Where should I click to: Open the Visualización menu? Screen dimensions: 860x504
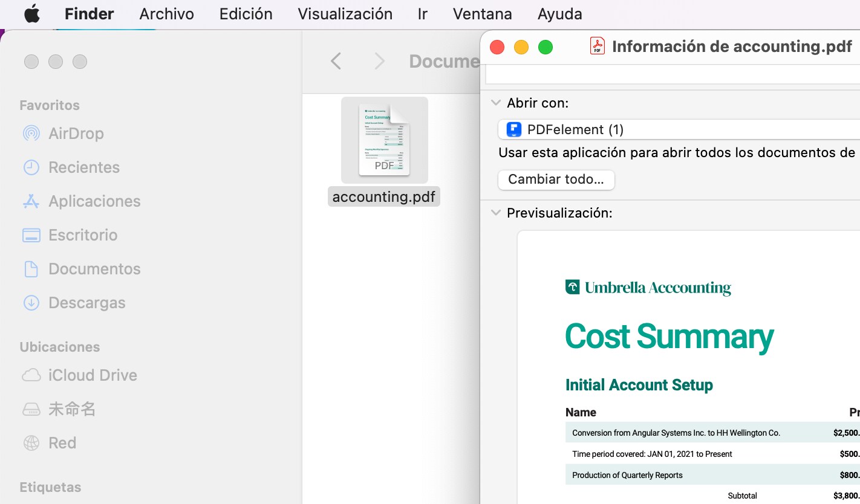(345, 14)
